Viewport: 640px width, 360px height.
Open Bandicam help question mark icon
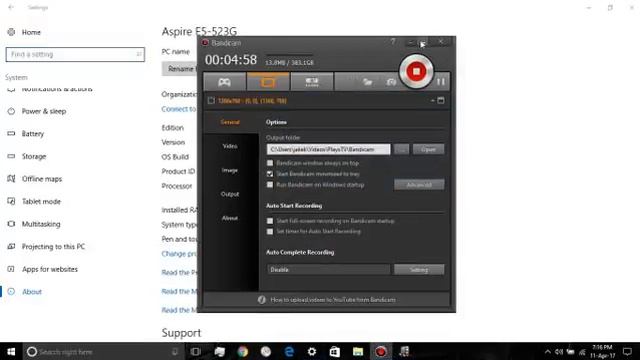click(x=393, y=42)
